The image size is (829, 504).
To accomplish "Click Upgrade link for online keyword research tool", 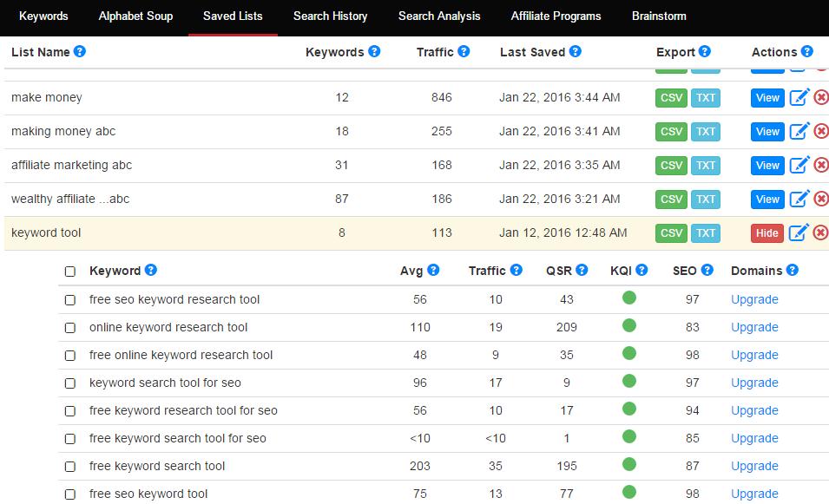I will (x=754, y=327).
